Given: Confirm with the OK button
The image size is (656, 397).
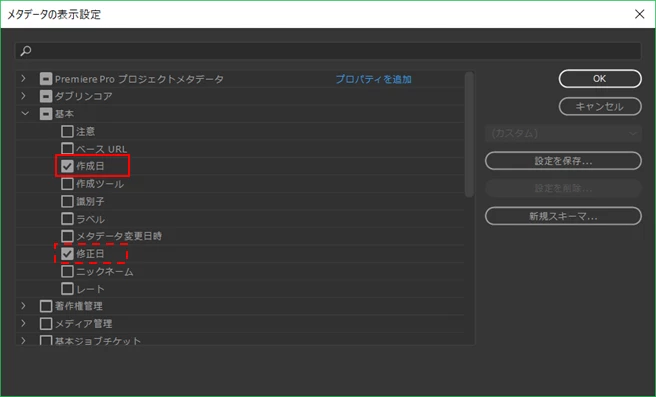Looking at the screenshot, I should [600, 79].
